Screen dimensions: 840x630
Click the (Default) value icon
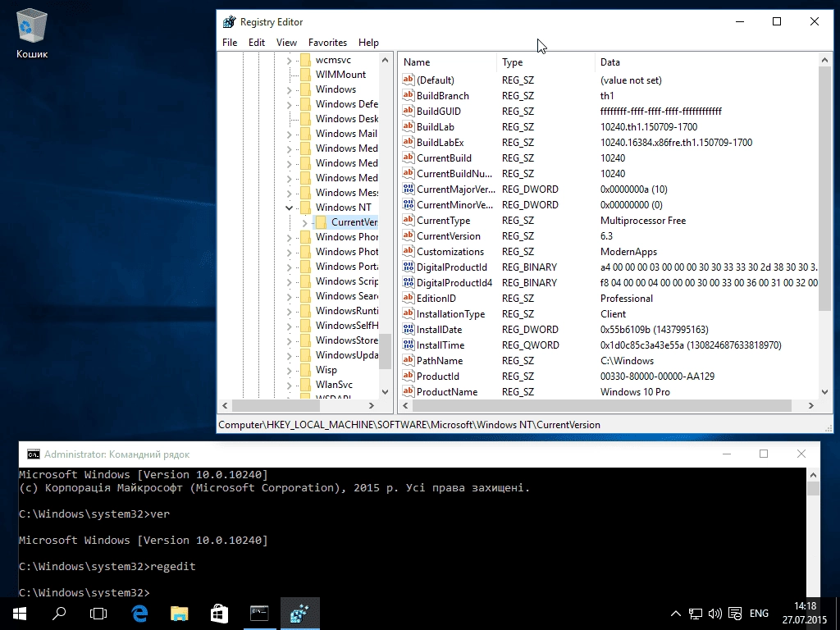click(x=409, y=80)
